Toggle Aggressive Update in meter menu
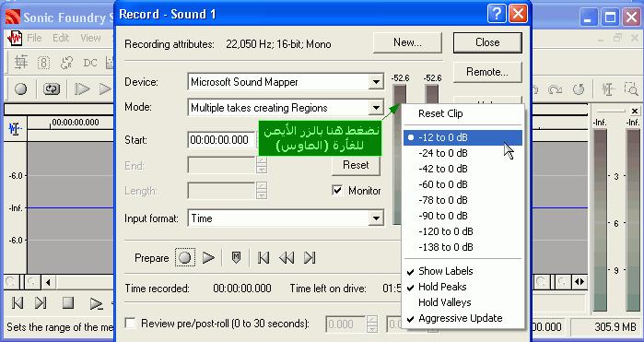644x342 pixels. tap(463, 318)
